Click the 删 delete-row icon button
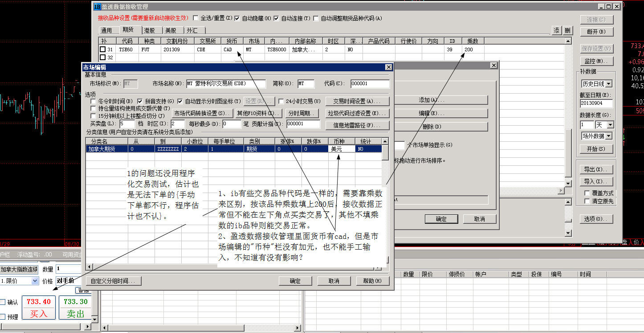This screenshot has height=333, width=644. [567, 30]
